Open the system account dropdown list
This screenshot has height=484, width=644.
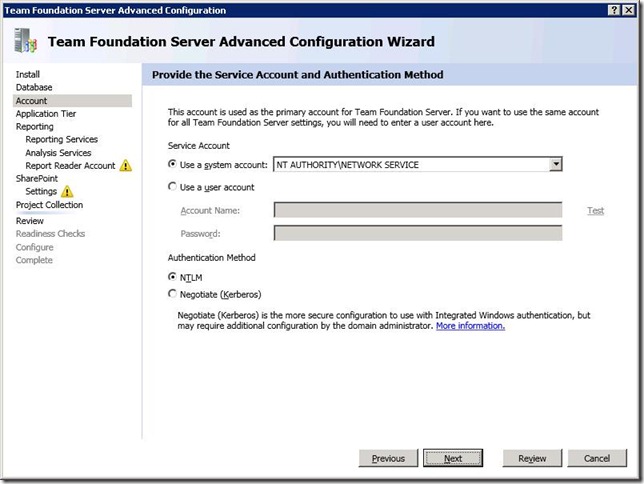pos(556,164)
